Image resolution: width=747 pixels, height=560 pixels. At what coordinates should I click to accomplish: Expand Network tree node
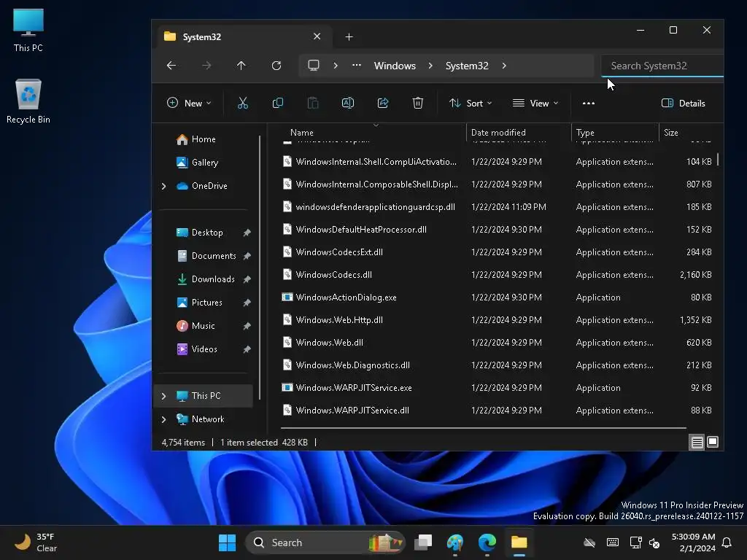(164, 419)
